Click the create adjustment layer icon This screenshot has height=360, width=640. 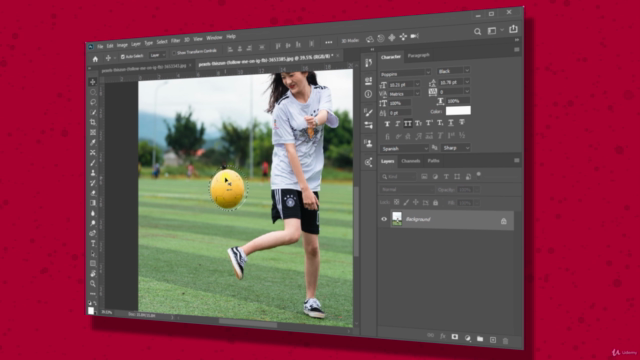coord(467,338)
